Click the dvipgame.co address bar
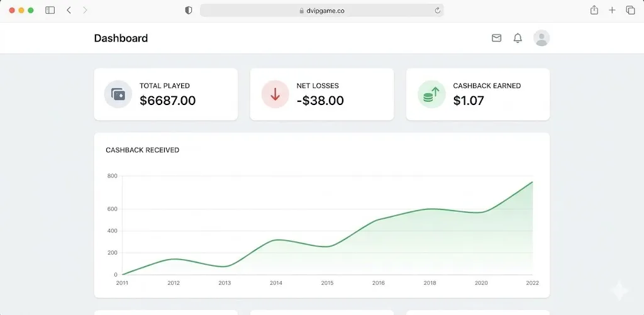This screenshot has width=644, height=315. (321, 11)
